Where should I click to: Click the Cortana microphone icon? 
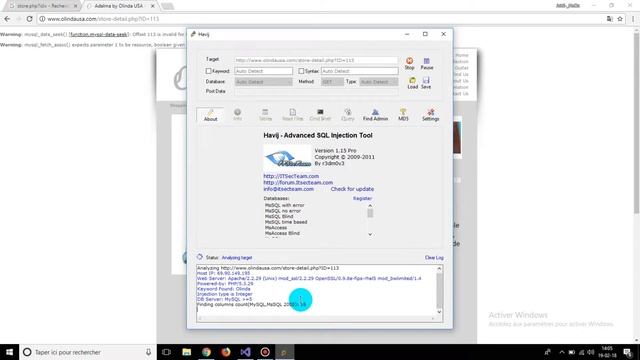tap(149, 352)
